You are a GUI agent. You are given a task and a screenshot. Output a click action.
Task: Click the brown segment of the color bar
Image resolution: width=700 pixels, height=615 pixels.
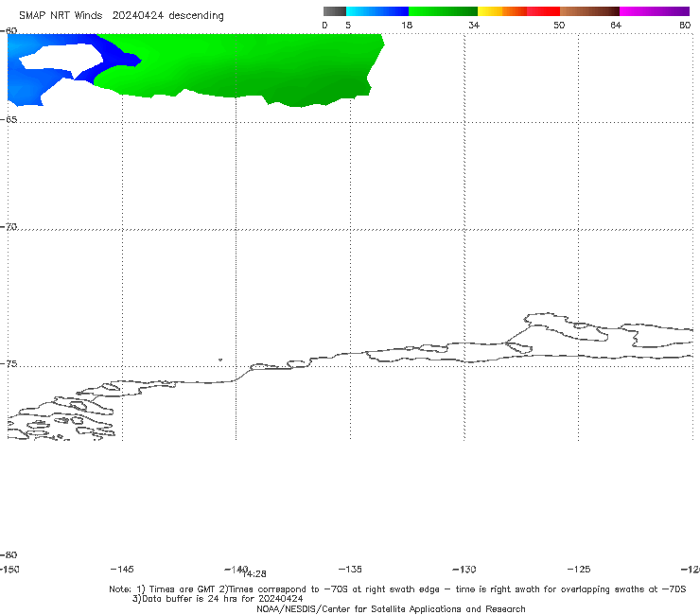click(589, 11)
